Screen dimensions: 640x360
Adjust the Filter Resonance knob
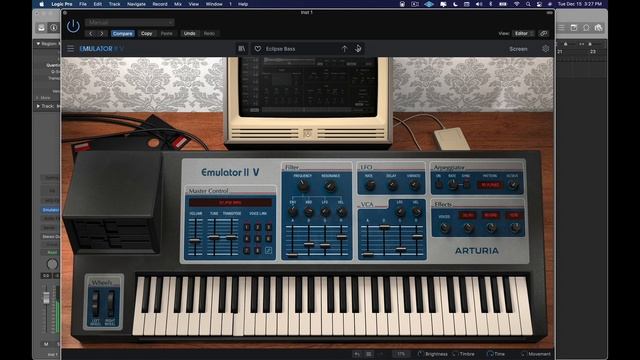pos(330,186)
